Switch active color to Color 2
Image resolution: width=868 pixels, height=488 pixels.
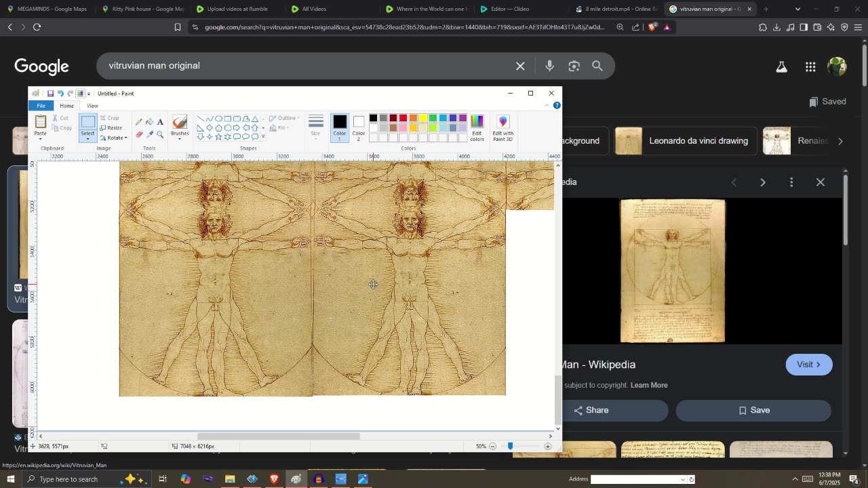point(359,126)
